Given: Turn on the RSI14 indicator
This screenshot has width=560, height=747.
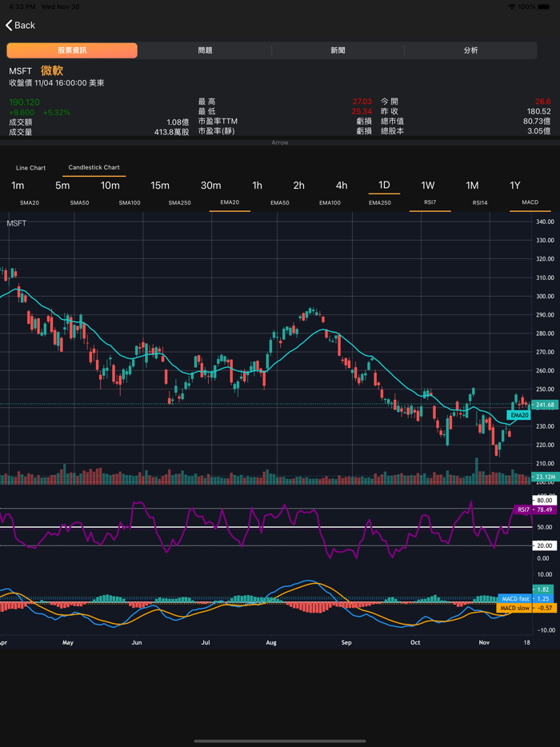Looking at the screenshot, I should (480, 202).
